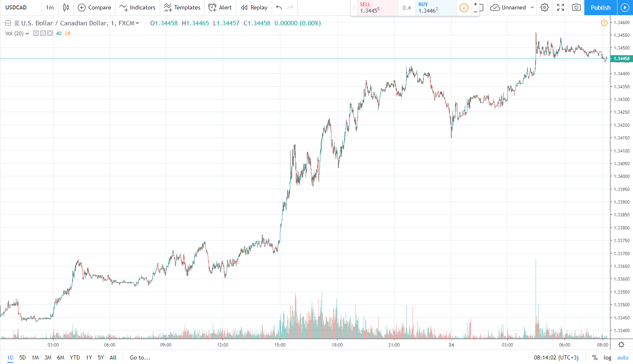Decrease order quantity with minus button
Image resolution: width=633 pixels, height=364 pixels.
pyautogui.click(x=475, y=11)
